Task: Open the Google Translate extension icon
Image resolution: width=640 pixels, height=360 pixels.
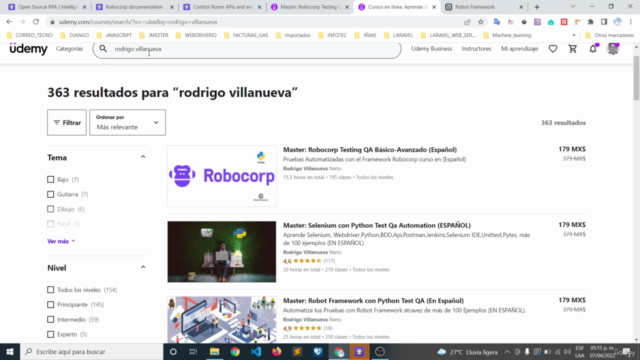Action: point(497,22)
